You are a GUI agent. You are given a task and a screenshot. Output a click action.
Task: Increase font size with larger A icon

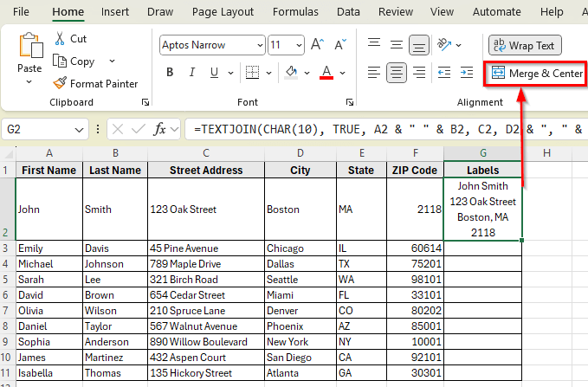(x=317, y=45)
